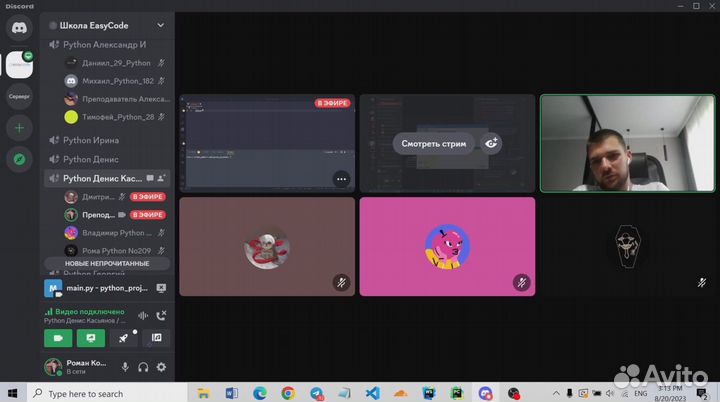Deafen with the headphones icon
720x402 pixels.
click(143, 367)
